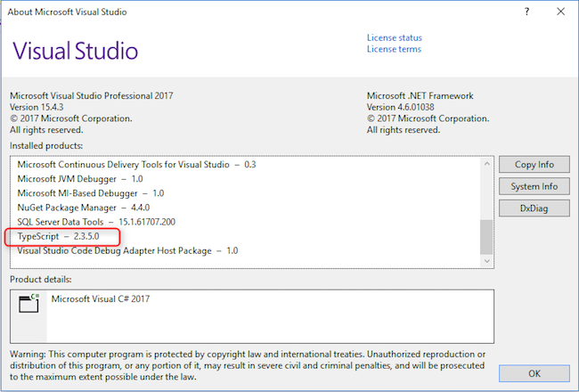Viewport: 579px width, 392px height.
Task: Select Microsoft Continuous Delivery Tools for Visual Studio
Action: tap(136, 165)
